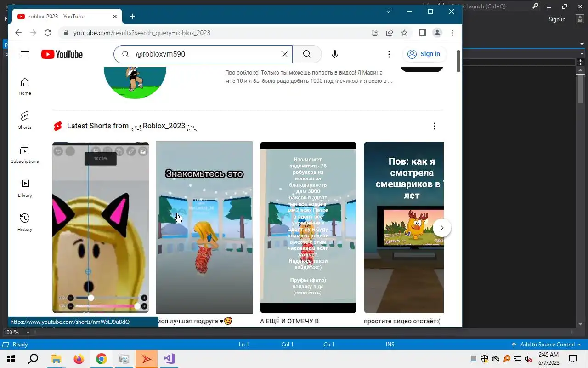Screen dimensions: 588x368
Task: Show next Shorts with the right arrow
Action: coord(442,228)
